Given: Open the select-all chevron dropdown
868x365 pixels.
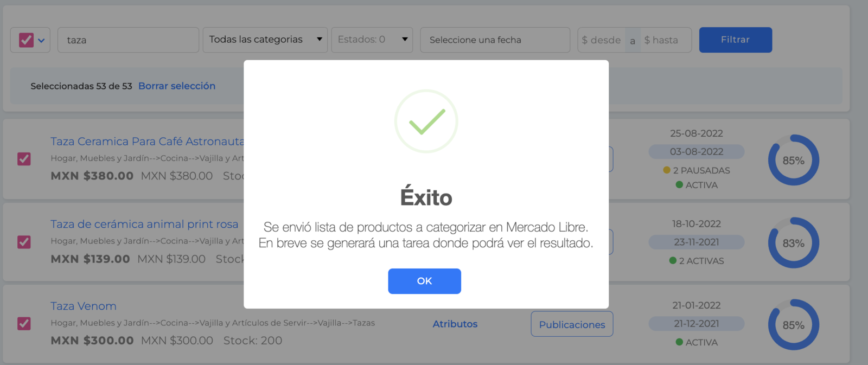Looking at the screenshot, I should (x=41, y=40).
